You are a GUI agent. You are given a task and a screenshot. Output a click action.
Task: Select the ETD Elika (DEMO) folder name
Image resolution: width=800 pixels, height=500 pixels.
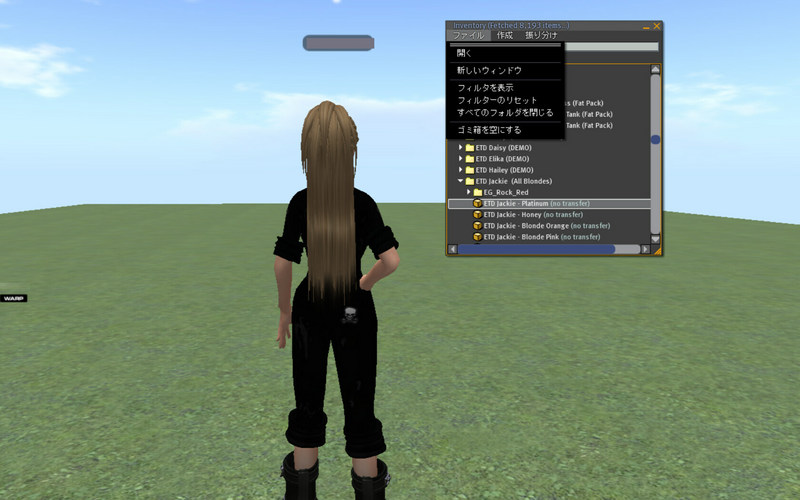pos(502,159)
